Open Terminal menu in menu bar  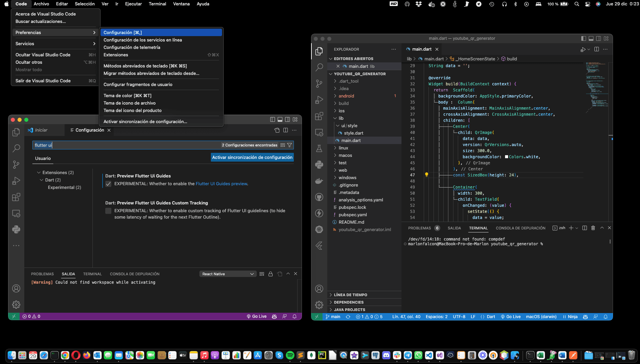157,4
